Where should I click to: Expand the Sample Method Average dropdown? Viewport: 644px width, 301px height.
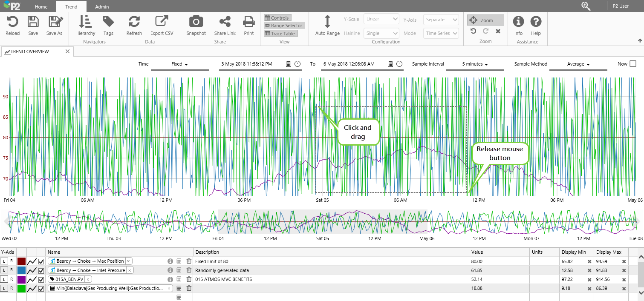pyautogui.click(x=578, y=64)
